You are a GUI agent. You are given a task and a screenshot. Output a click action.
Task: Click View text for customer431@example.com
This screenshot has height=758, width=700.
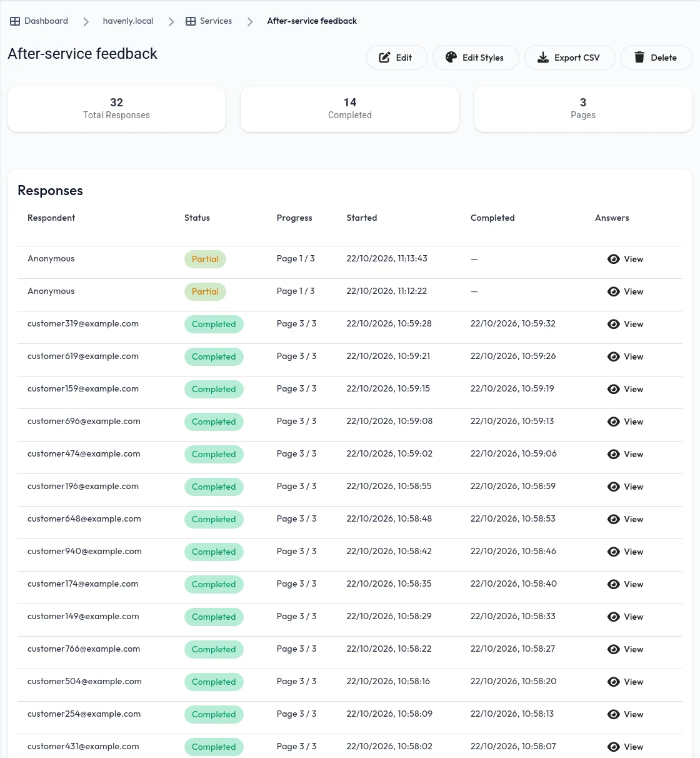tap(634, 747)
